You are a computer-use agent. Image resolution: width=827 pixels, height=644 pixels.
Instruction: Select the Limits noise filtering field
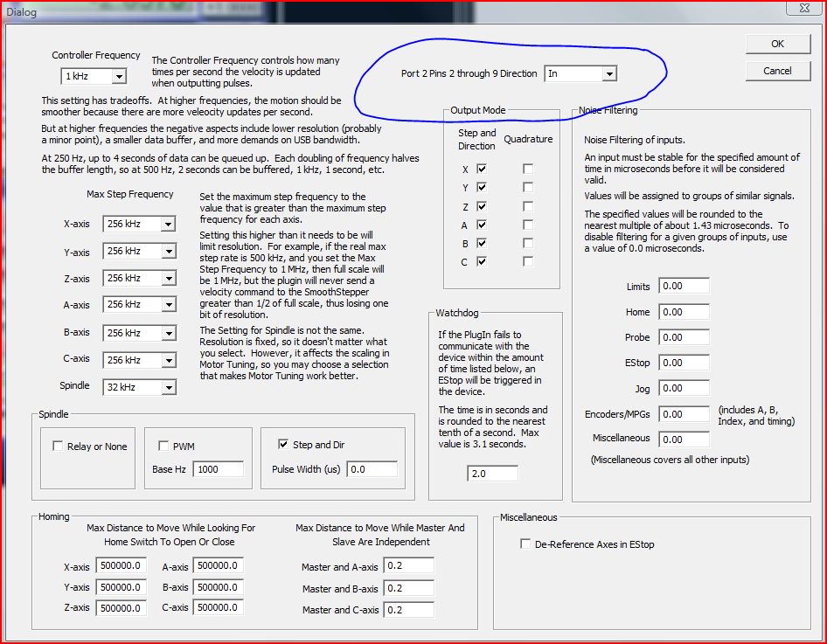684,286
